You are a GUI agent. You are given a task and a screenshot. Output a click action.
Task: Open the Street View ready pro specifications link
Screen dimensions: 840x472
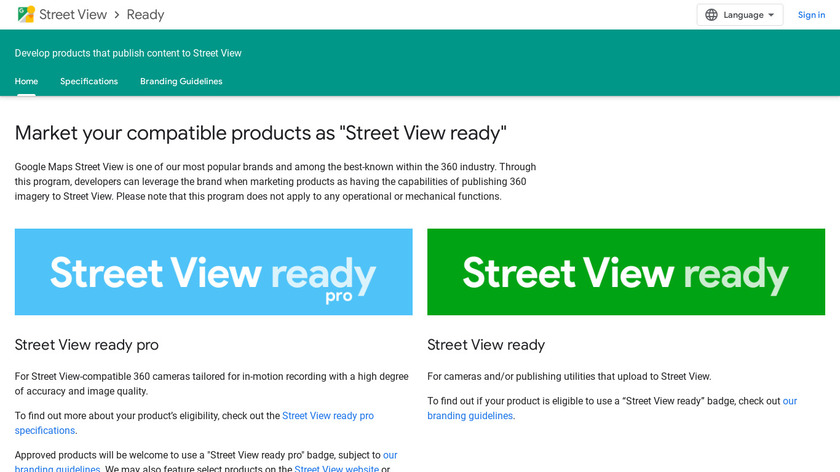(328, 416)
